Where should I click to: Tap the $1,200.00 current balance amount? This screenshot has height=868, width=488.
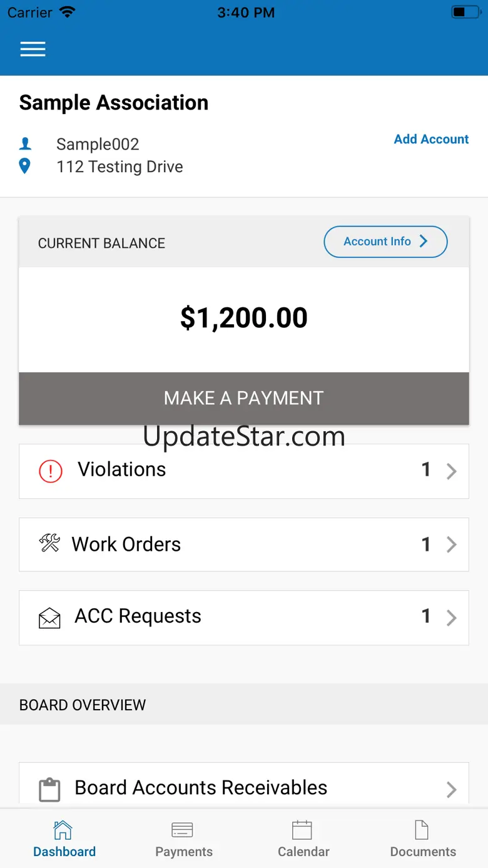click(x=244, y=318)
